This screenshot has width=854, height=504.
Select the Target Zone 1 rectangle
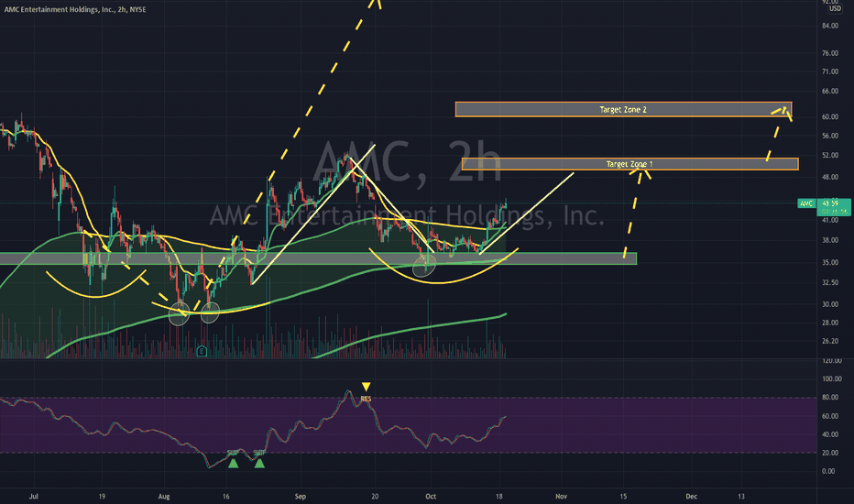[630, 164]
